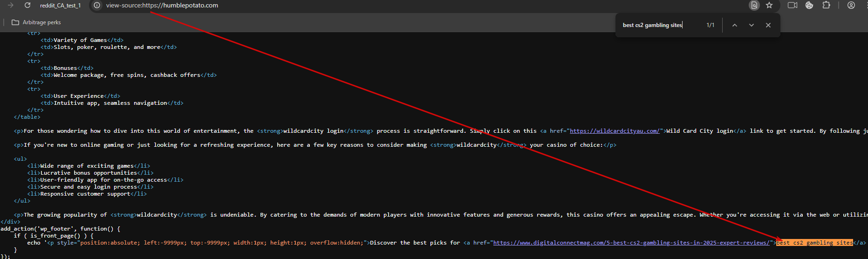Click the add_action('wp_footer' code line
Image resolution: width=868 pixels, height=259 pixels.
61,229
